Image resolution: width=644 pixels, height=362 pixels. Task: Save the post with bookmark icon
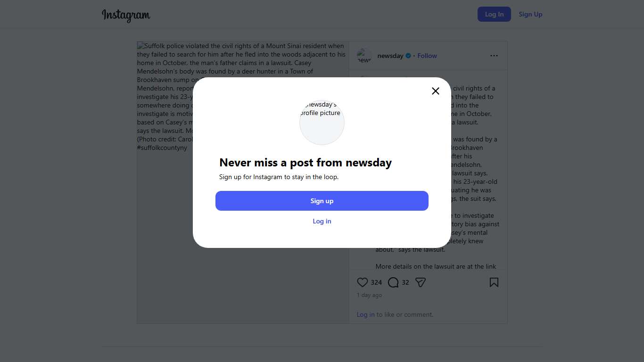click(494, 282)
